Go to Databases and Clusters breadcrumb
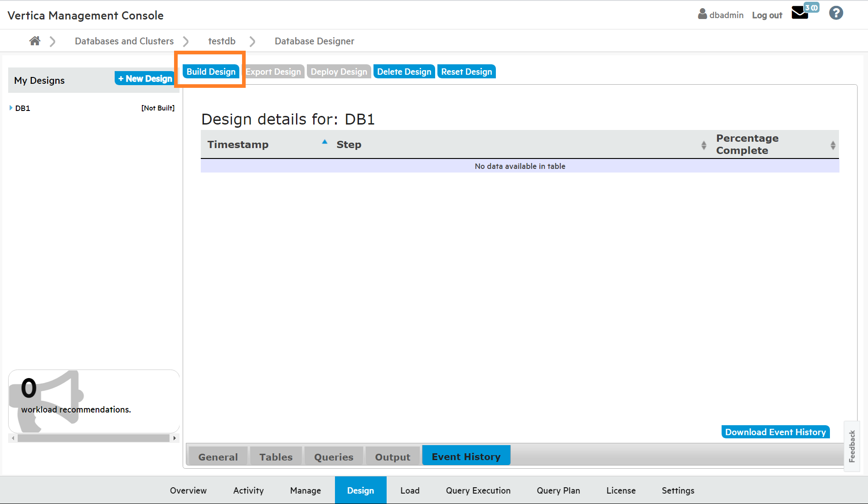This screenshot has width=868, height=504. pyautogui.click(x=124, y=41)
